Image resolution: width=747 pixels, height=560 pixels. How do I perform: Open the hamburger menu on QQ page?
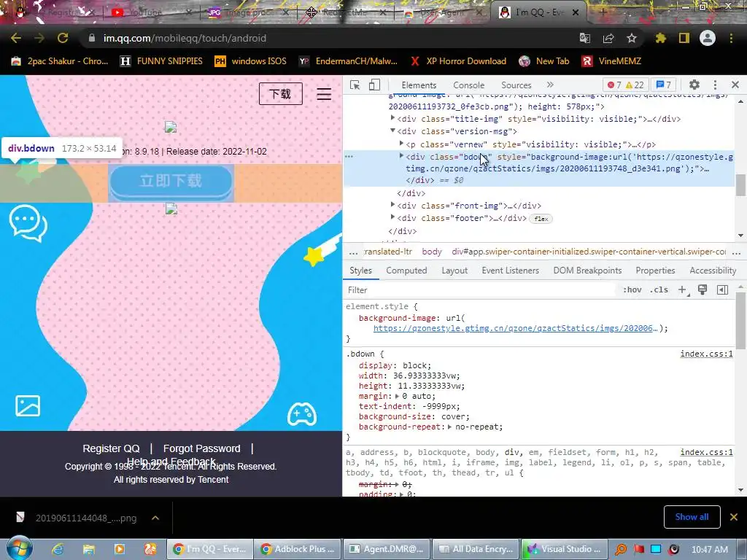click(x=324, y=94)
